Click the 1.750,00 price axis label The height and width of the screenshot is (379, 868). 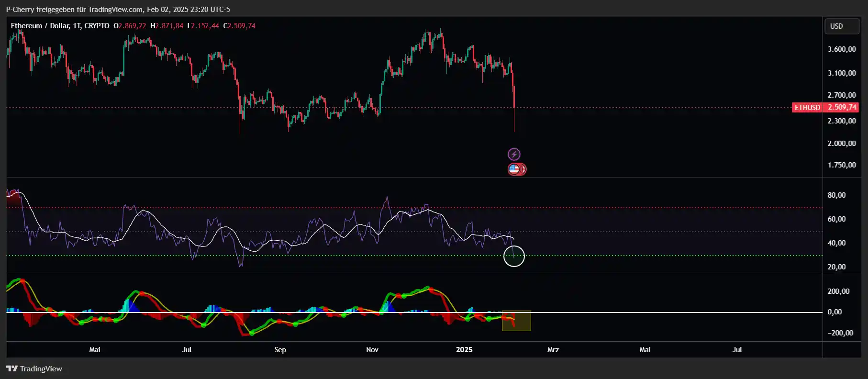pyautogui.click(x=842, y=165)
